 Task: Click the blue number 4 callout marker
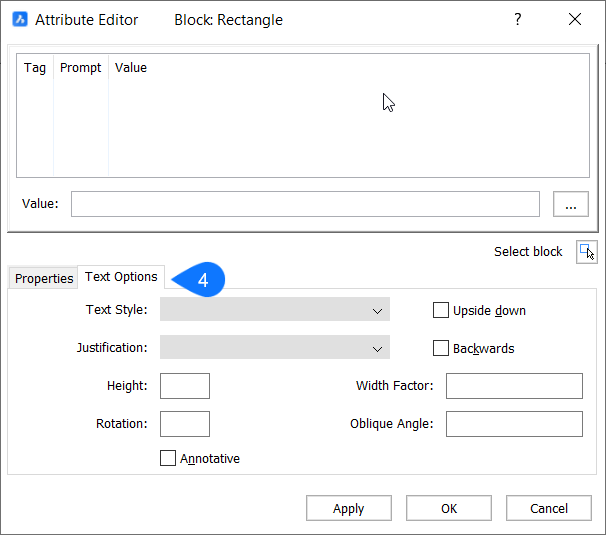(x=202, y=280)
